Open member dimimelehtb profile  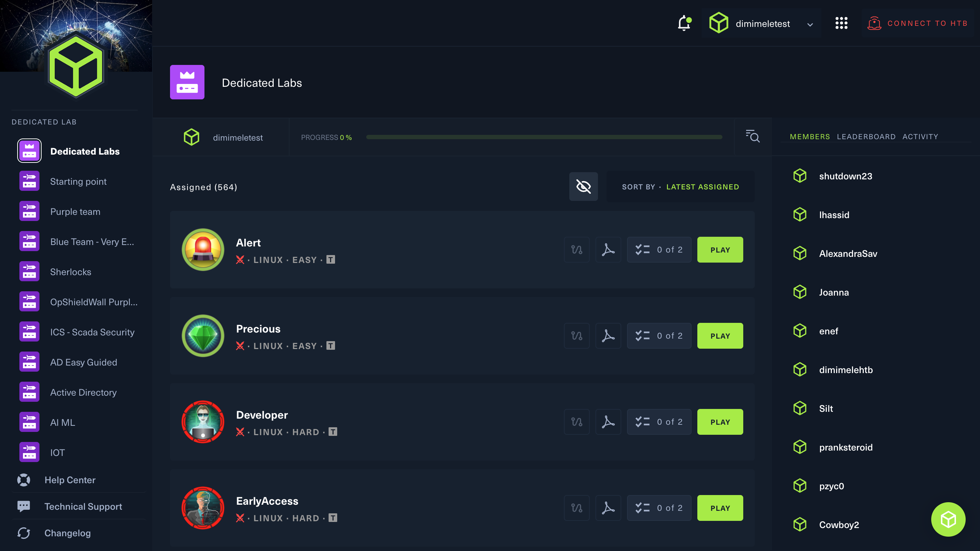[x=846, y=369]
